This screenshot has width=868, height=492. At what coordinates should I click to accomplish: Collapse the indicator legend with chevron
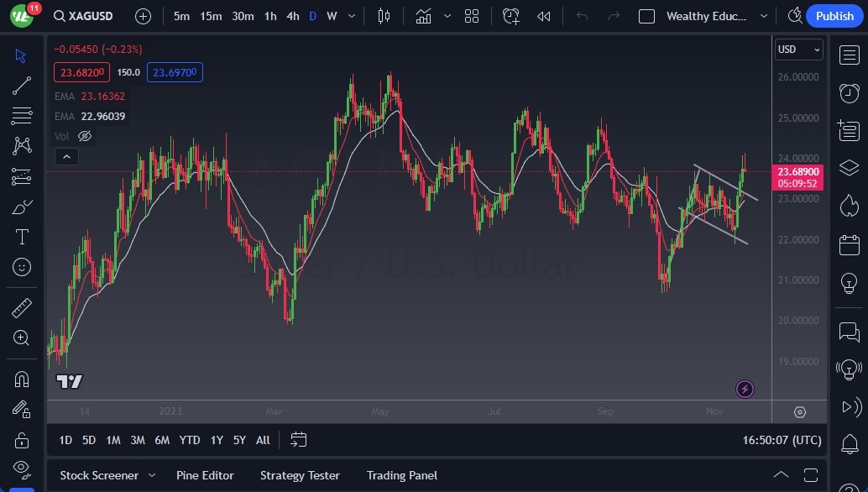(65, 156)
